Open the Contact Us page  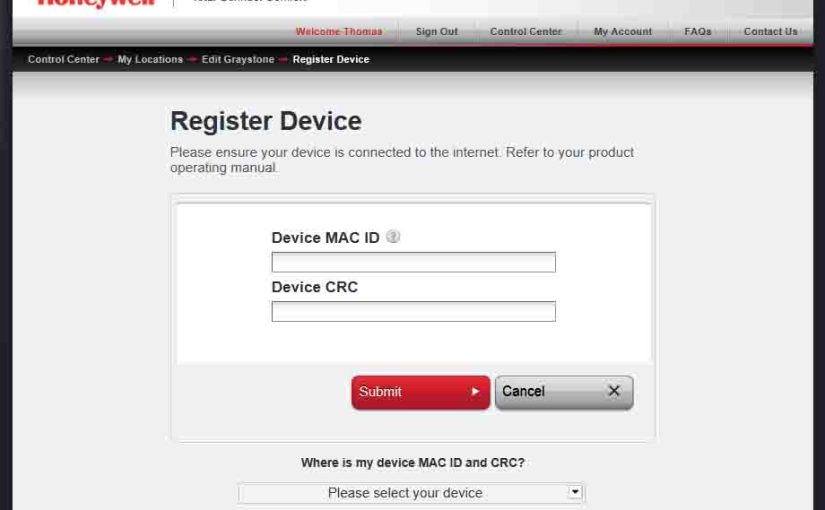[x=770, y=32]
